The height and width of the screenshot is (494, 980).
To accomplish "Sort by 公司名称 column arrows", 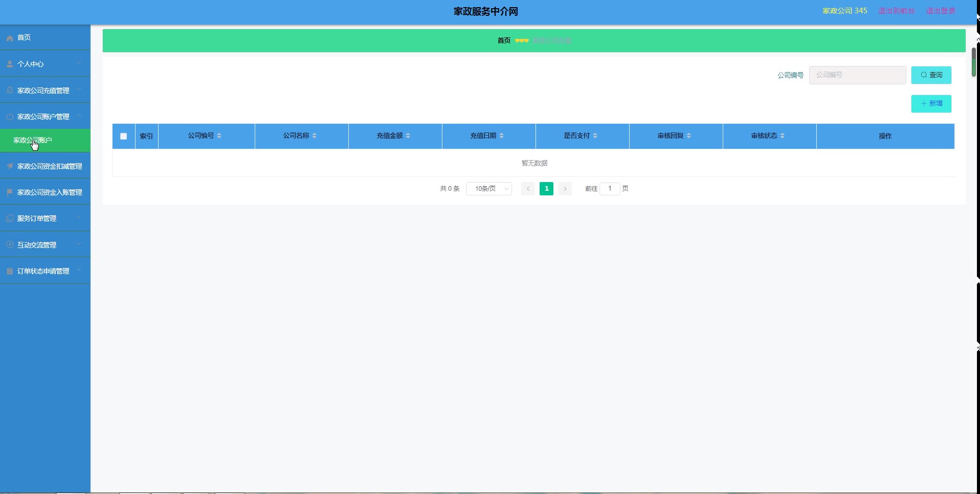I will coord(315,136).
